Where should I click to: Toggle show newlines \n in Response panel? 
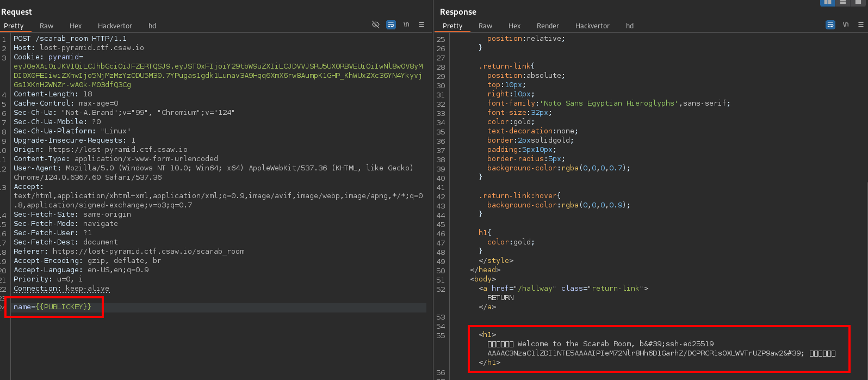845,24
